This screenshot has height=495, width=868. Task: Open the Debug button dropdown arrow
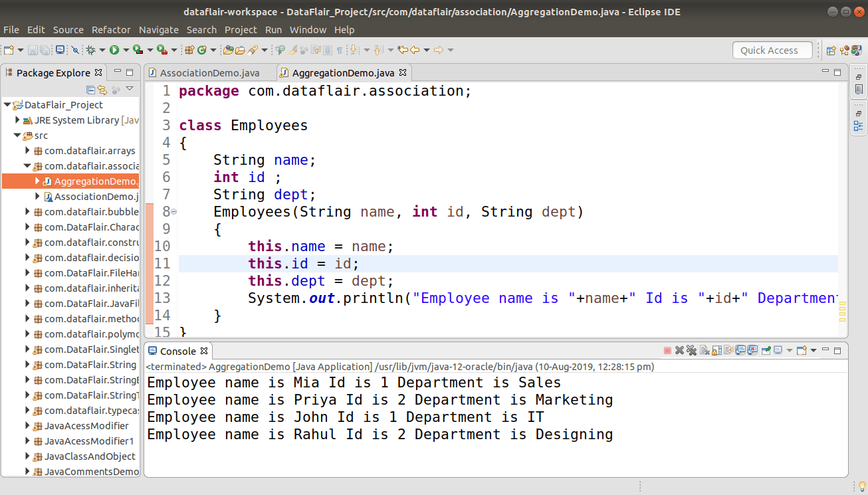102,50
